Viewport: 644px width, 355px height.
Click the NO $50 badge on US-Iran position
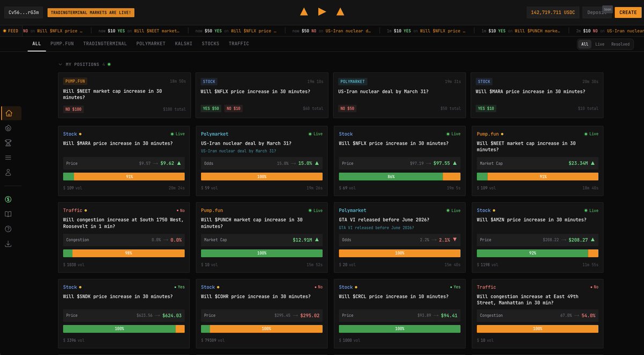pos(348,108)
